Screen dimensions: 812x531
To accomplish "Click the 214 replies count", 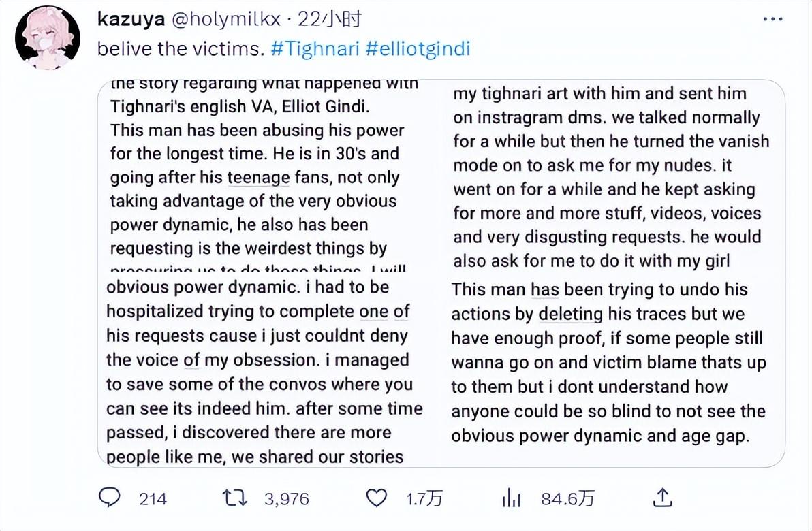I will click(x=153, y=499).
